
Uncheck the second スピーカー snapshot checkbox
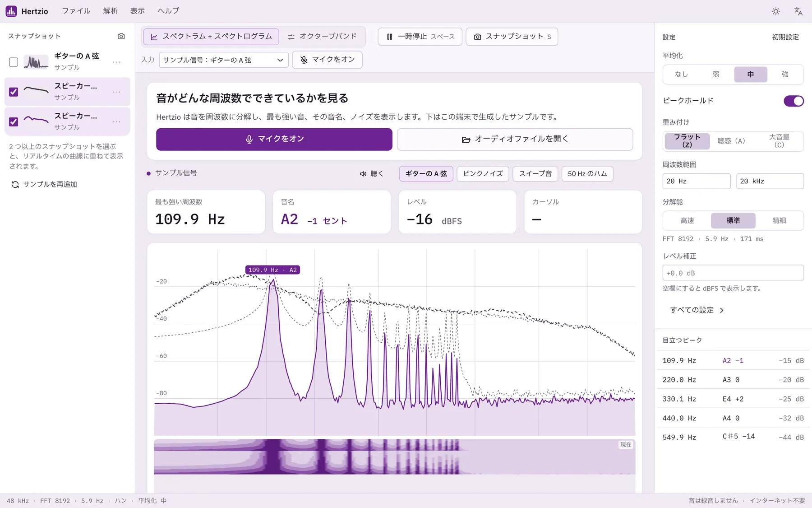point(14,121)
